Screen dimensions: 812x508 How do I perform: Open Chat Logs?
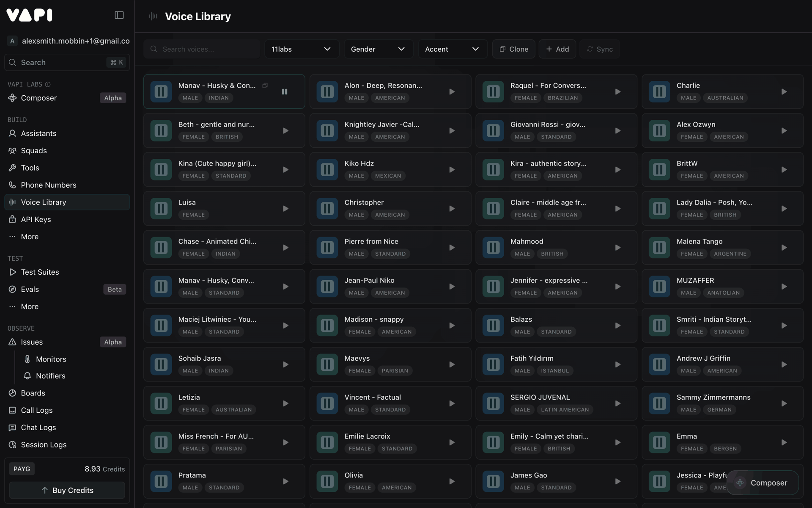tap(67, 427)
